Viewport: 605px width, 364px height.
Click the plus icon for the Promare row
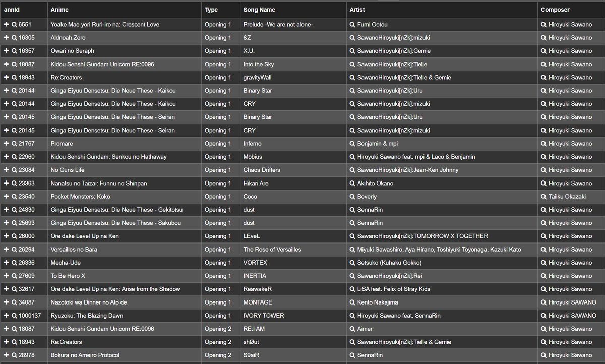pyautogui.click(x=7, y=144)
